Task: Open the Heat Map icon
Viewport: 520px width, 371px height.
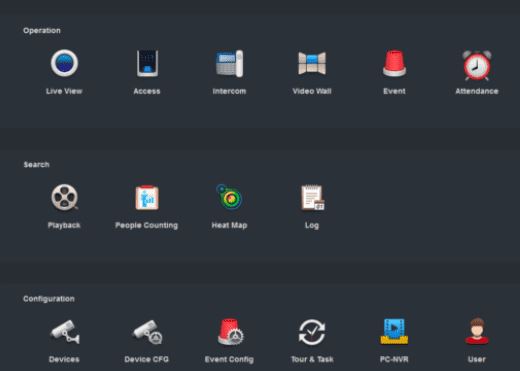Action: coord(229,197)
